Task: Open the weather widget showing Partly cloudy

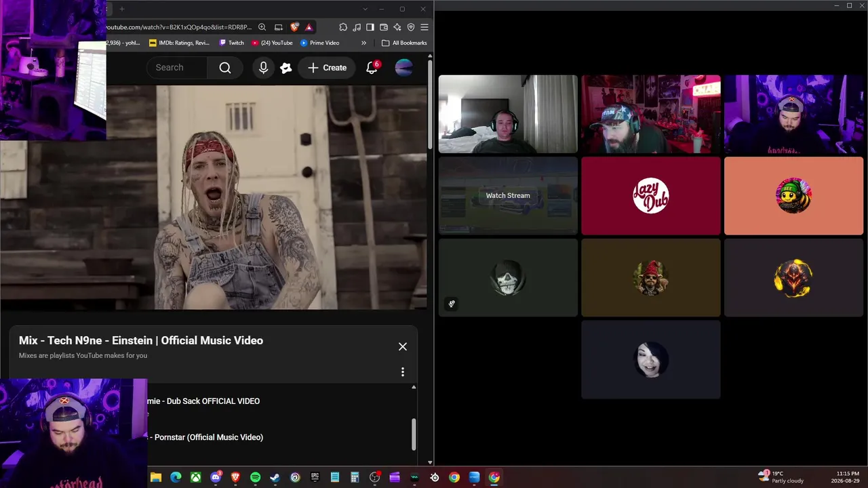Action: [781, 477]
